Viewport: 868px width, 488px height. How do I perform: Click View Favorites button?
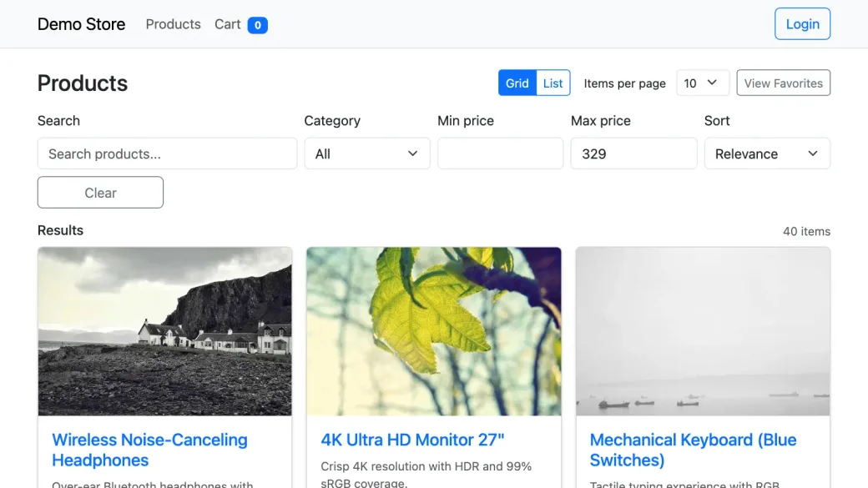[x=784, y=83]
